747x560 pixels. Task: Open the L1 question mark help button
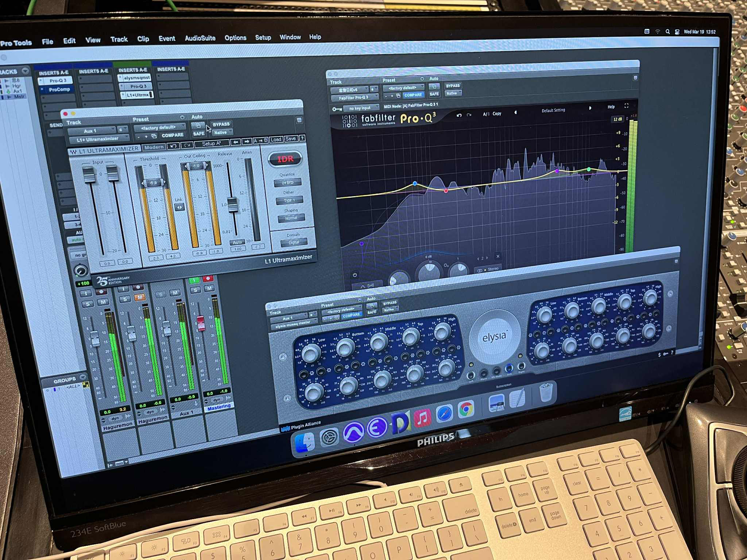pos(302,139)
